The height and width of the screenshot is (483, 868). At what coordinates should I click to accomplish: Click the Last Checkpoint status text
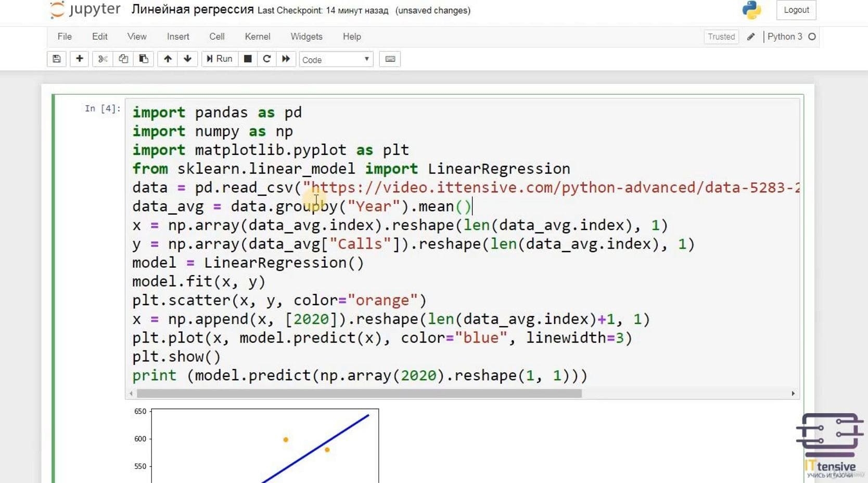tap(323, 10)
